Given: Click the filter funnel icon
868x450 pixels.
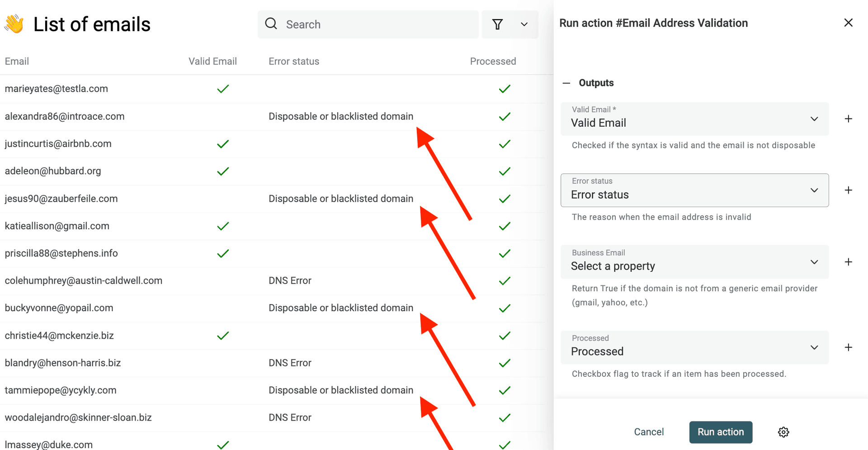Looking at the screenshot, I should click(x=497, y=24).
